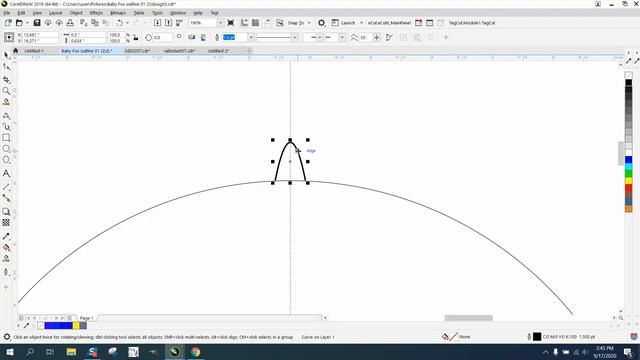Click the eCut.eCut6_MainPanel macro button
The width and height of the screenshot is (640, 360).
tap(389, 23)
